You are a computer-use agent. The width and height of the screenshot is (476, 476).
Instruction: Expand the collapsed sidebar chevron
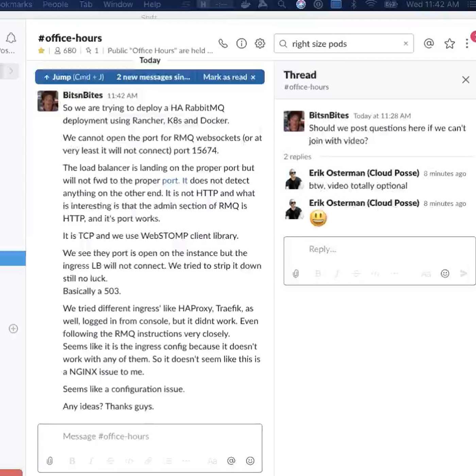pos(11,71)
